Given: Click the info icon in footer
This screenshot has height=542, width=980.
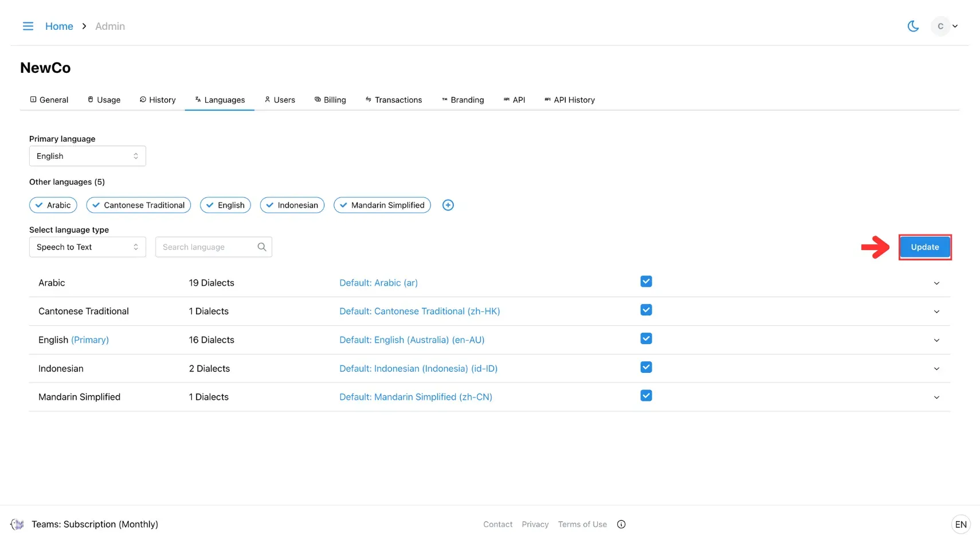Looking at the screenshot, I should pyautogui.click(x=621, y=524).
